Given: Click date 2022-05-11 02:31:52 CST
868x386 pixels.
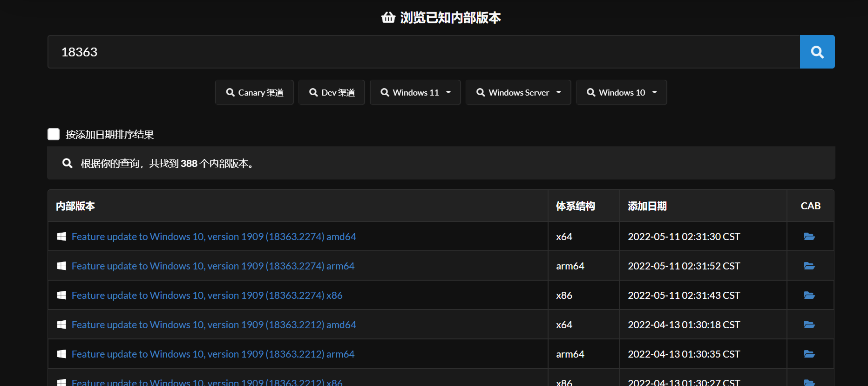Looking at the screenshot, I should click(684, 266).
